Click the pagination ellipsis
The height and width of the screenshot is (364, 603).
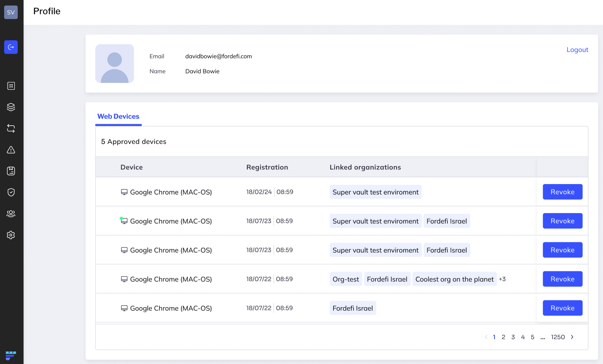pos(543,338)
